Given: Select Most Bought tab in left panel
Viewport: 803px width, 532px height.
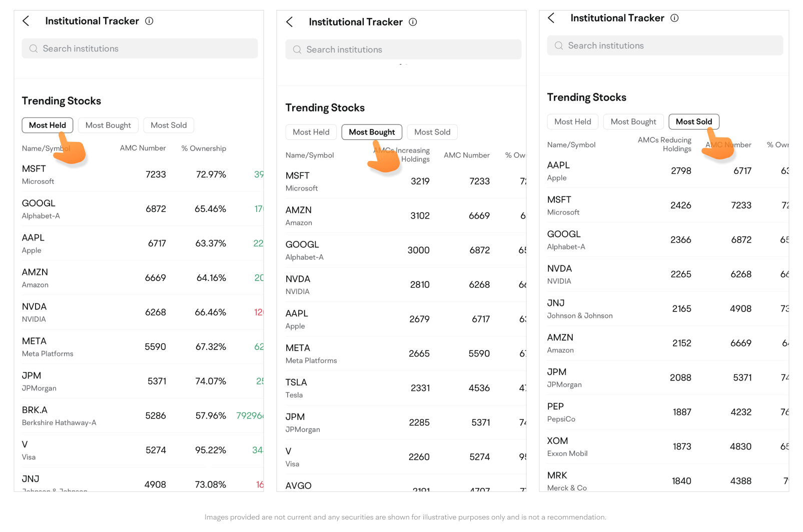Looking at the screenshot, I should tap(108, 125).
